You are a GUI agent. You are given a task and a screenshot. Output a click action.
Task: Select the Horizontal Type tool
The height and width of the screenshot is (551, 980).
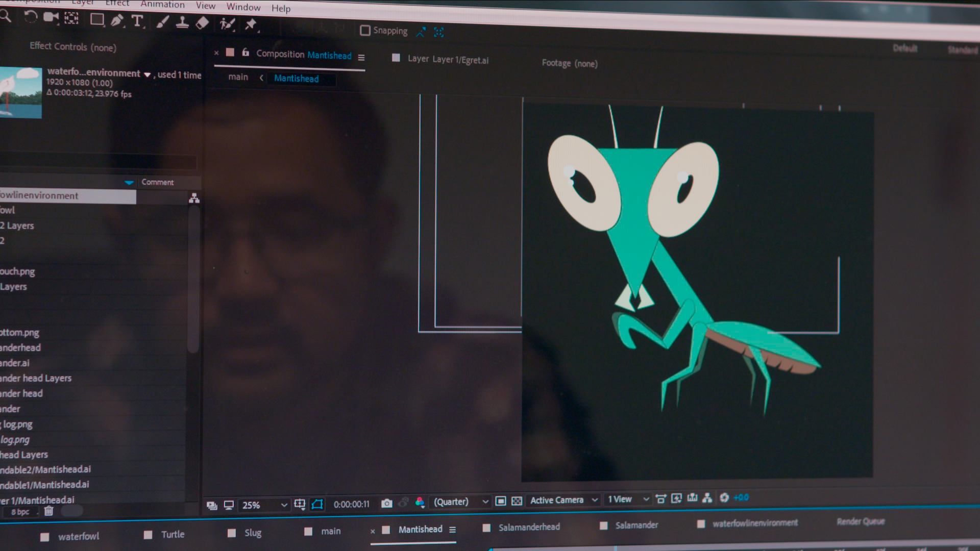137,21
